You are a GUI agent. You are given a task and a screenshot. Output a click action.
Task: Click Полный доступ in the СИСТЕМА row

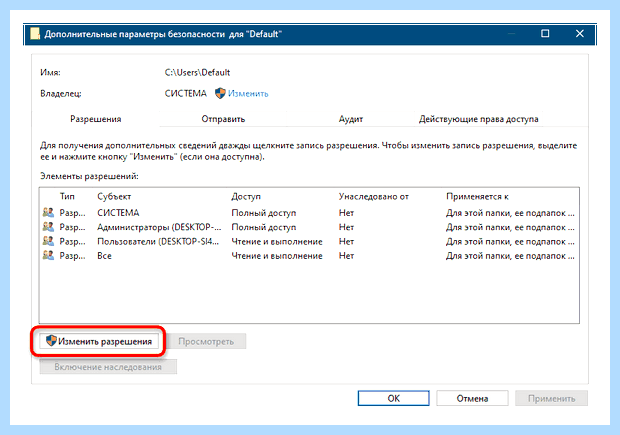tap(264, 213)
